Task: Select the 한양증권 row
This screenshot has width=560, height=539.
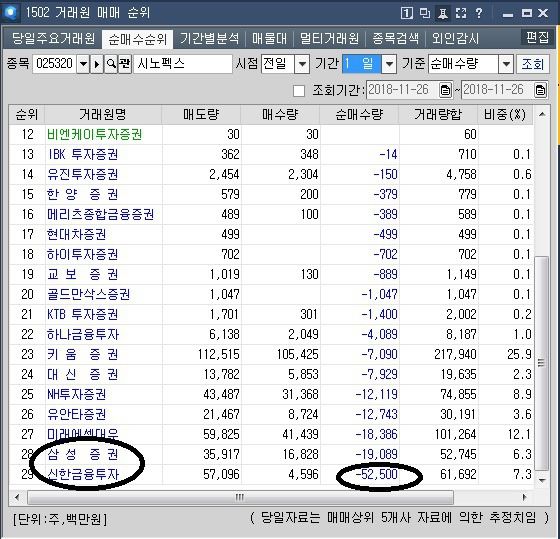Action: 271,195
